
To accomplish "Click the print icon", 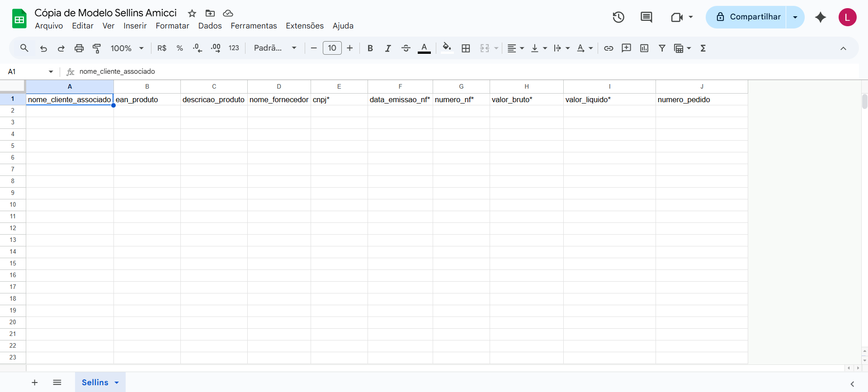I will click(79, 48).
